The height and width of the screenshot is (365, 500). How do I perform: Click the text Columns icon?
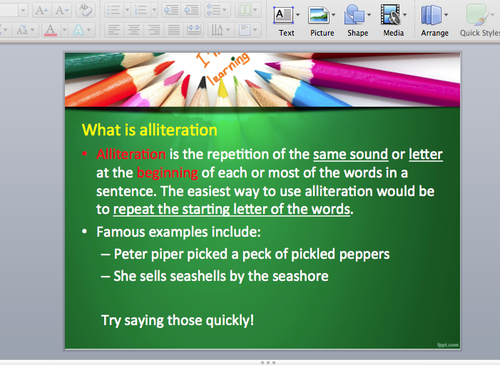click(244, 10)
